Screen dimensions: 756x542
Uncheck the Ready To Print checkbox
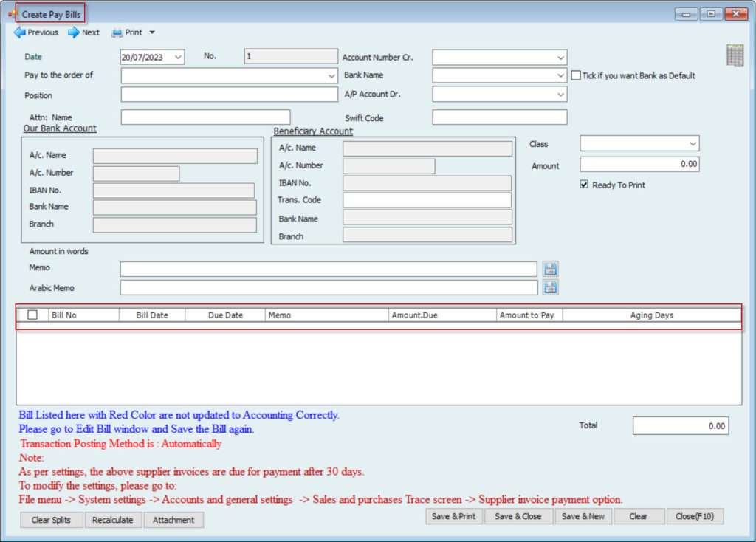coord(584,185)
